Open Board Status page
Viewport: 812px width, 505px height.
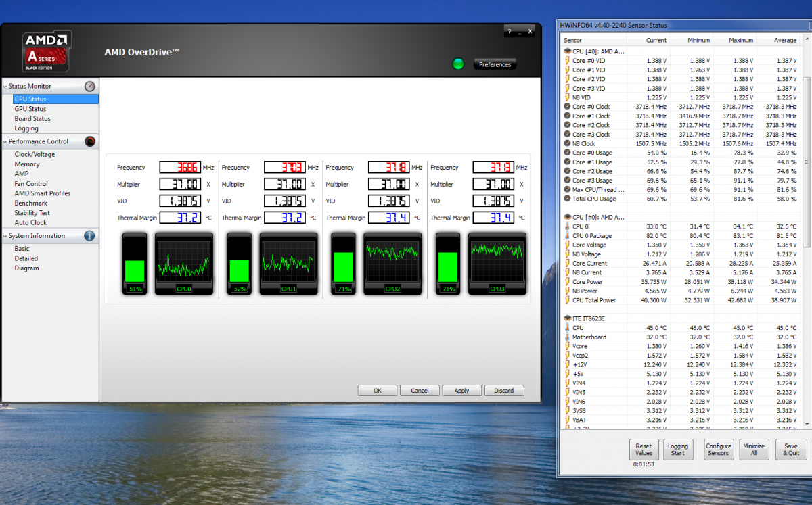click(32, 119)
